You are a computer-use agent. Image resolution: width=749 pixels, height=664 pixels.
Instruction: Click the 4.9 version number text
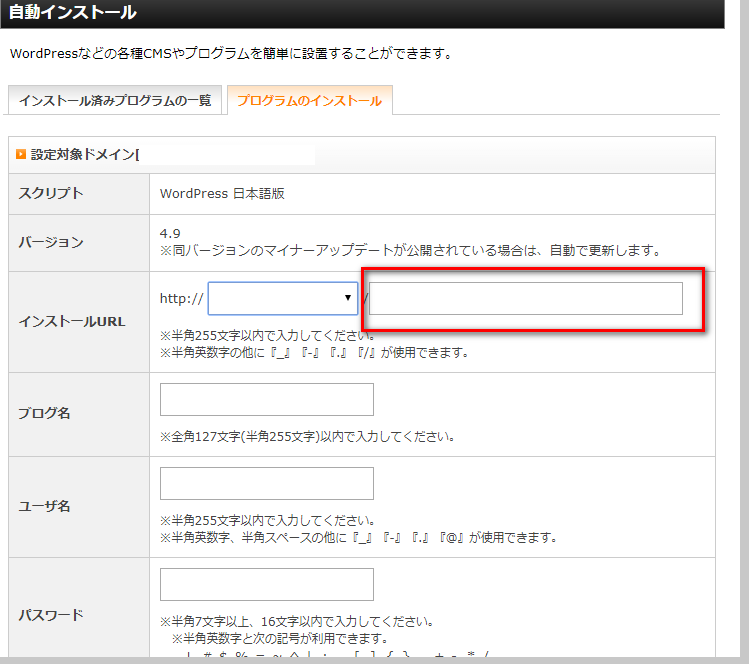tap(170, 233)
